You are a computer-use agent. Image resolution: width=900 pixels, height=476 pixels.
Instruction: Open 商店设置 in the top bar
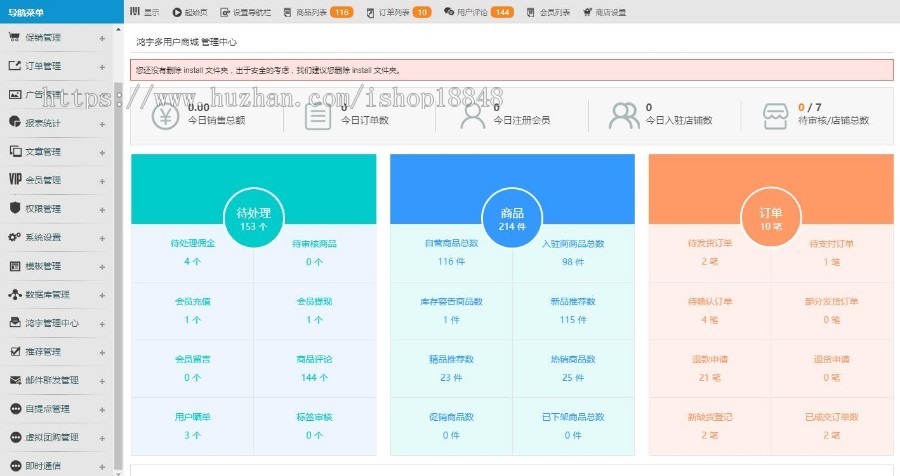(611, 12)
